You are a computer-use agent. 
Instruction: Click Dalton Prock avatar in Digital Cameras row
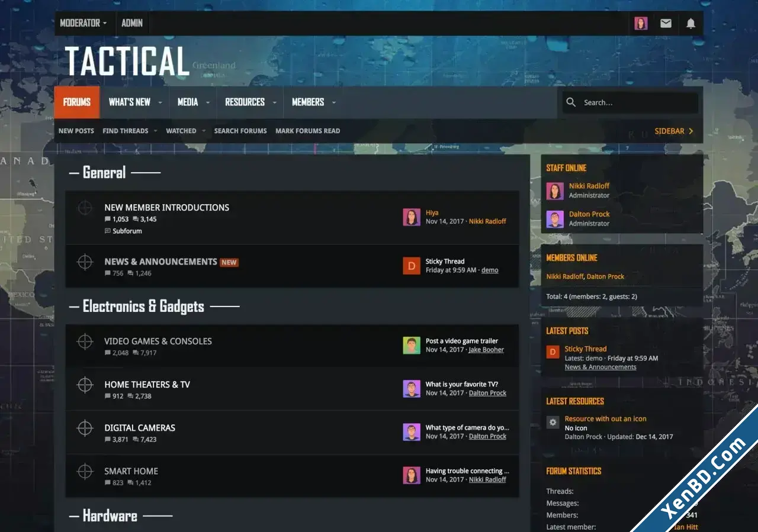412,432
